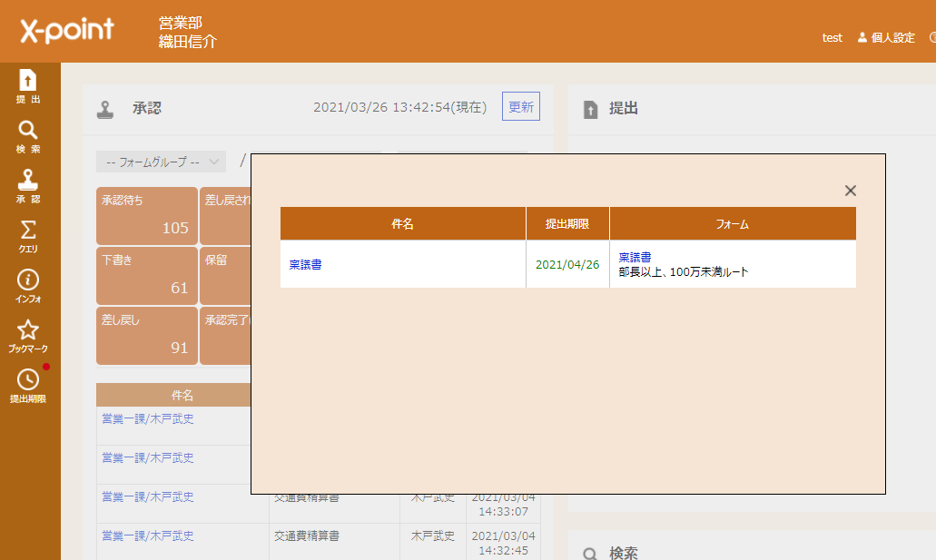Click the 稟議書 form link in フォーム column
936x560 pixels.
click(x=635, y=258)
